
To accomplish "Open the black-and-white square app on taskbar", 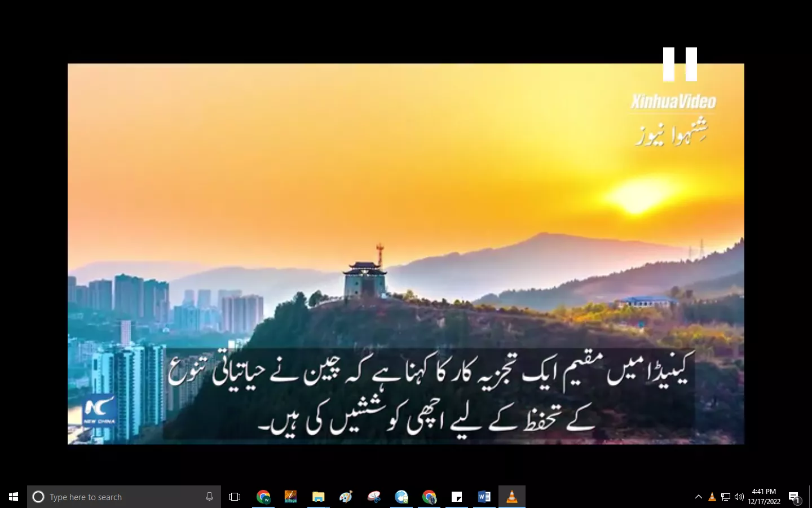I will pyautogui.click(x=457, y=497).
